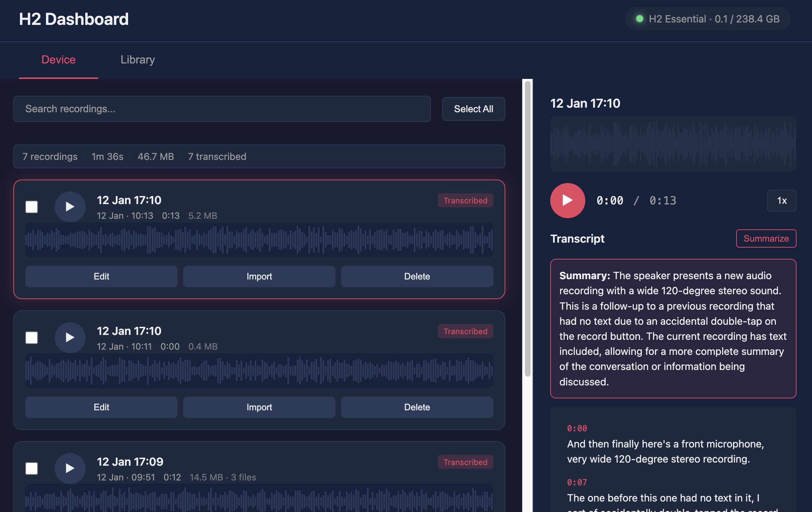Check the first recording's selection checkbox

31,207
